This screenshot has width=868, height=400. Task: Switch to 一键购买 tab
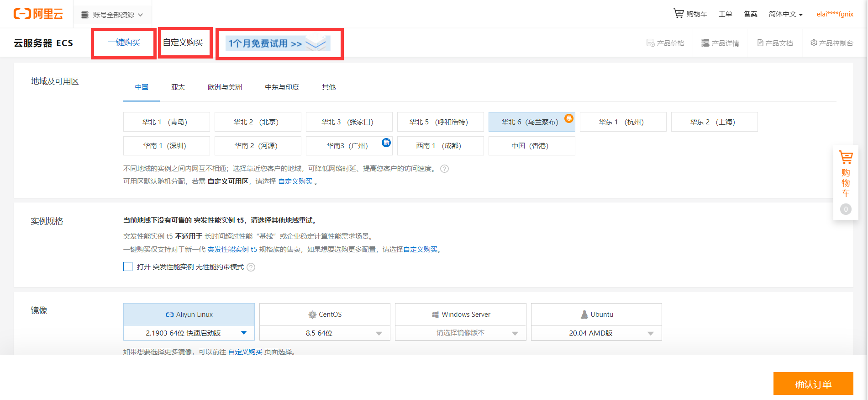(124, 43)
